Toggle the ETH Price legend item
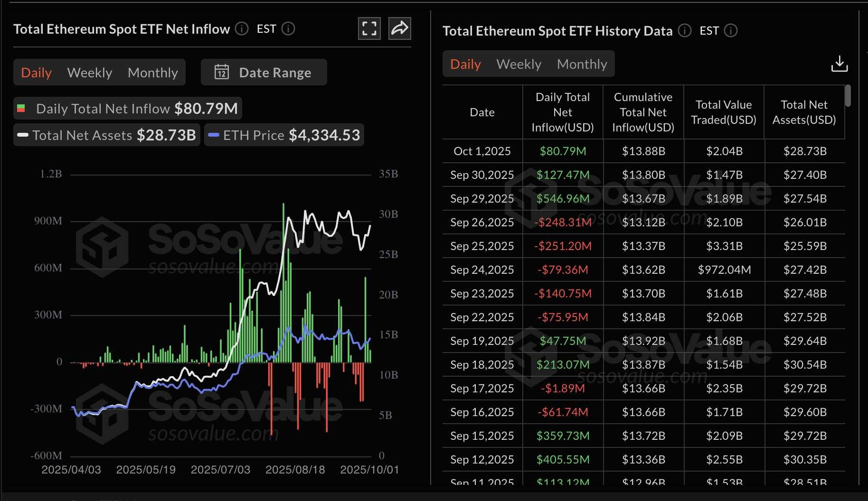 pyautogui.click(x=283, y=135)
